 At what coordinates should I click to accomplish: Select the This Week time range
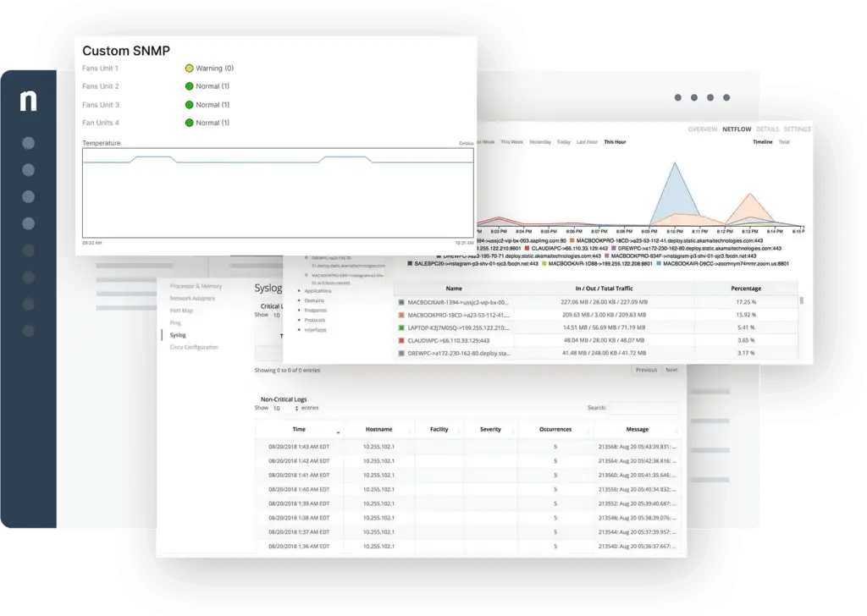pos(511,142)
